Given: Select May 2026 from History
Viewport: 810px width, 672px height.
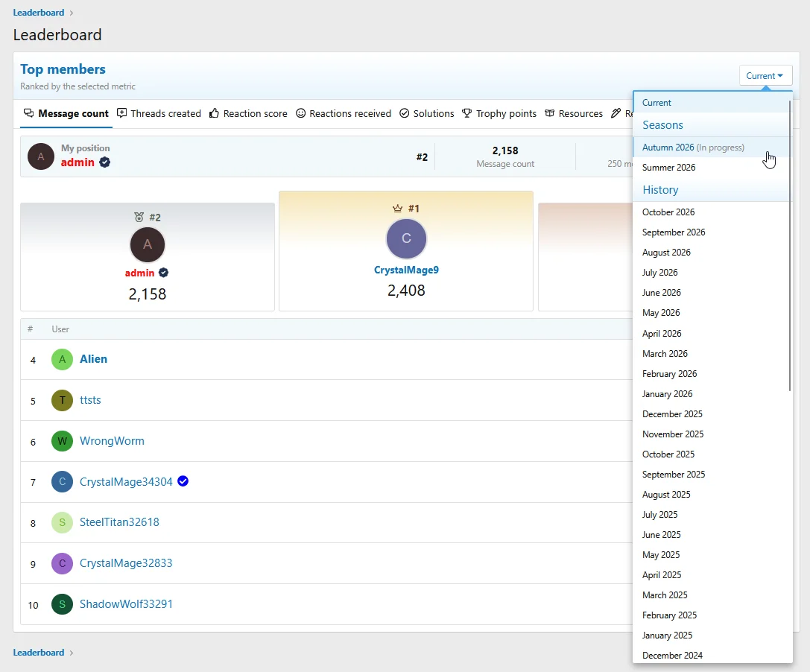Looking at the screenshot, I should 712,312.
